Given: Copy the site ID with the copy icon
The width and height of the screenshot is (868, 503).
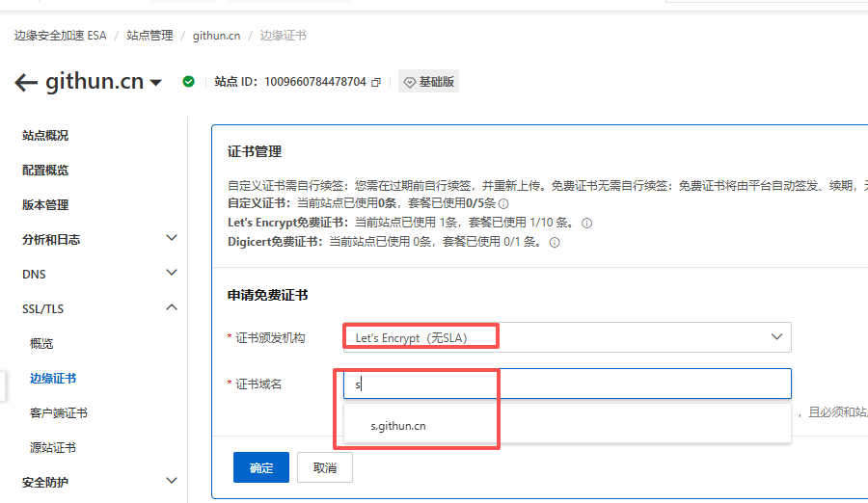Looking at the screenshot, I should [x=376, y=83].
